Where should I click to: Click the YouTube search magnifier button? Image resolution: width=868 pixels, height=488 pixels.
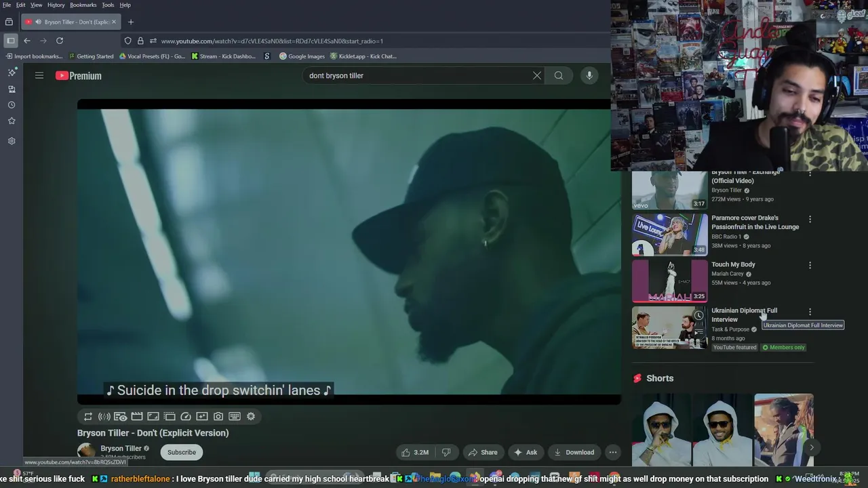tap(559, 75)
